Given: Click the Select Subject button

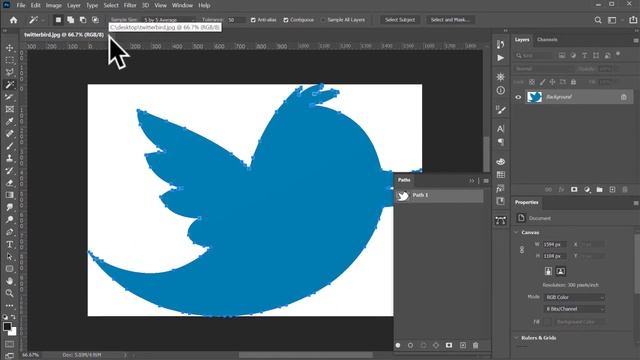Looking at the screenshot, I should pos(400,20).
